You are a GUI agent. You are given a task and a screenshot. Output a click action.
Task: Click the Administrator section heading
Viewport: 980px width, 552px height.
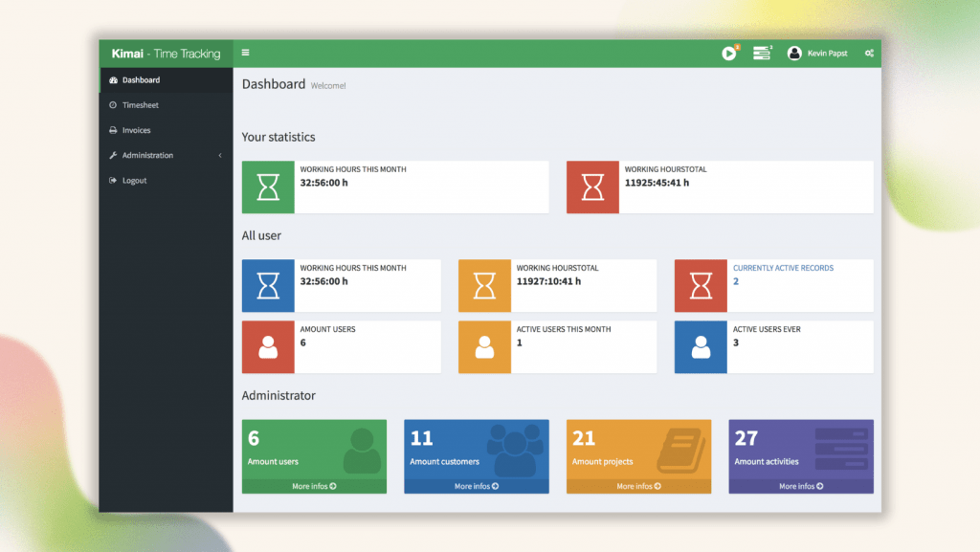(278, 395)
